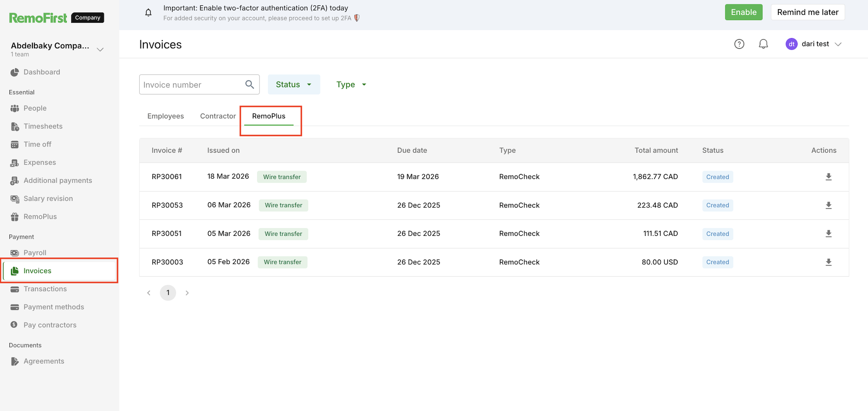Open Payment methods menu item

point(54,307)
